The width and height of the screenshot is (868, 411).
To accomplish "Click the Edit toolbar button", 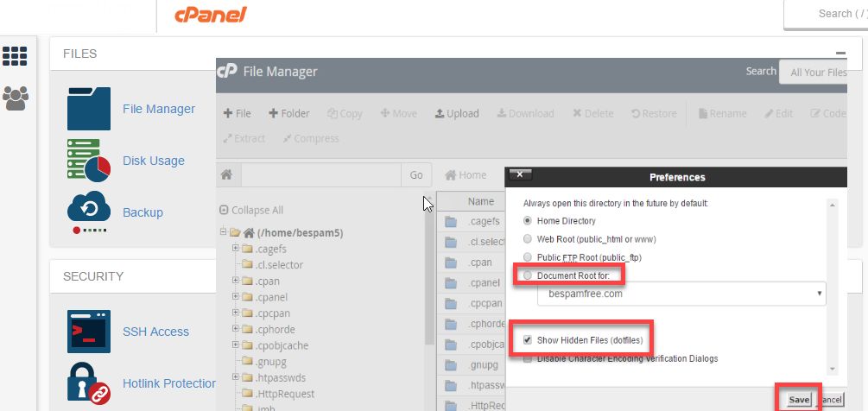I will 778,113.
